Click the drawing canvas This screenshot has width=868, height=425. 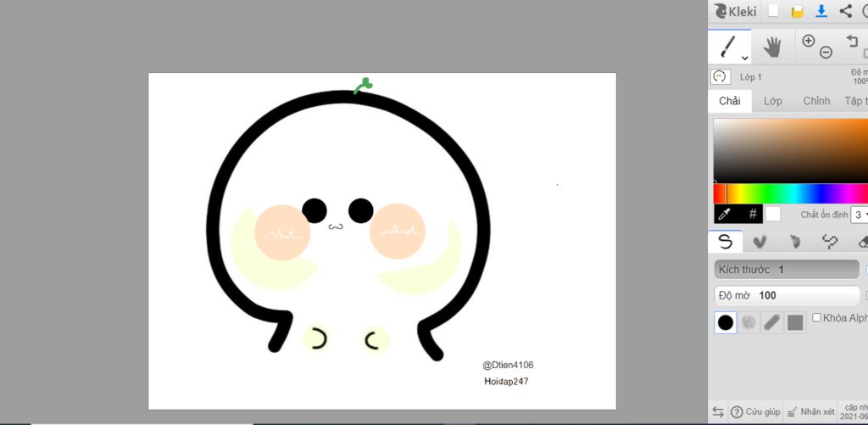(382, 241)
